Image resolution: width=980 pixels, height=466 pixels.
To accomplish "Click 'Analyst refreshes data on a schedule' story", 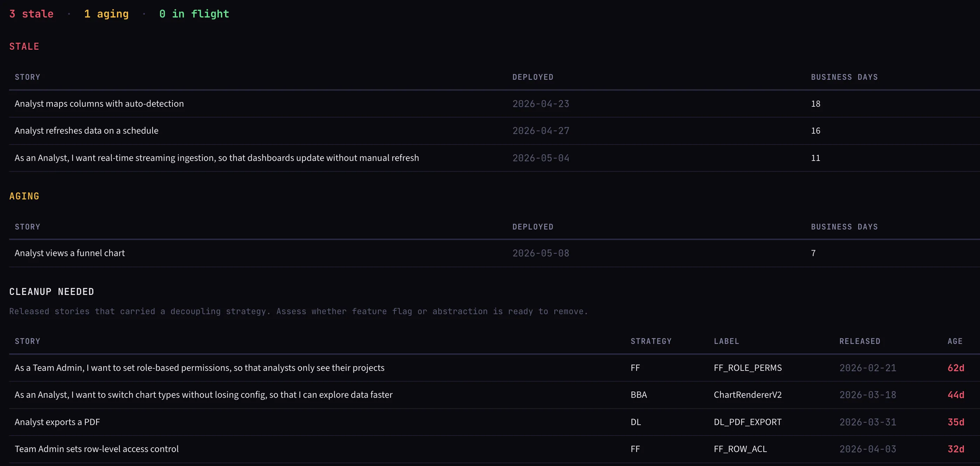I will click(x=86, y=131).
